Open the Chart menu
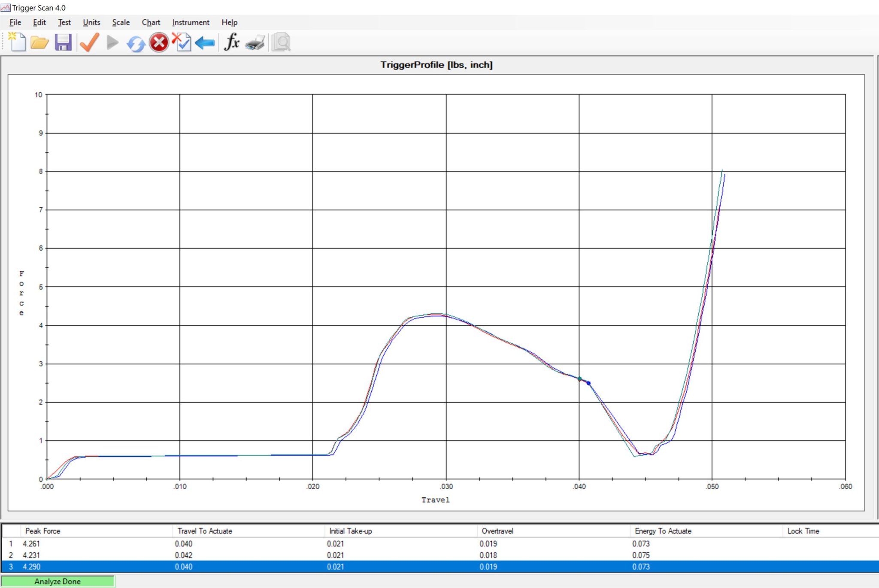The height and width of the screenshot is (588, 879). tap(151, 22)
